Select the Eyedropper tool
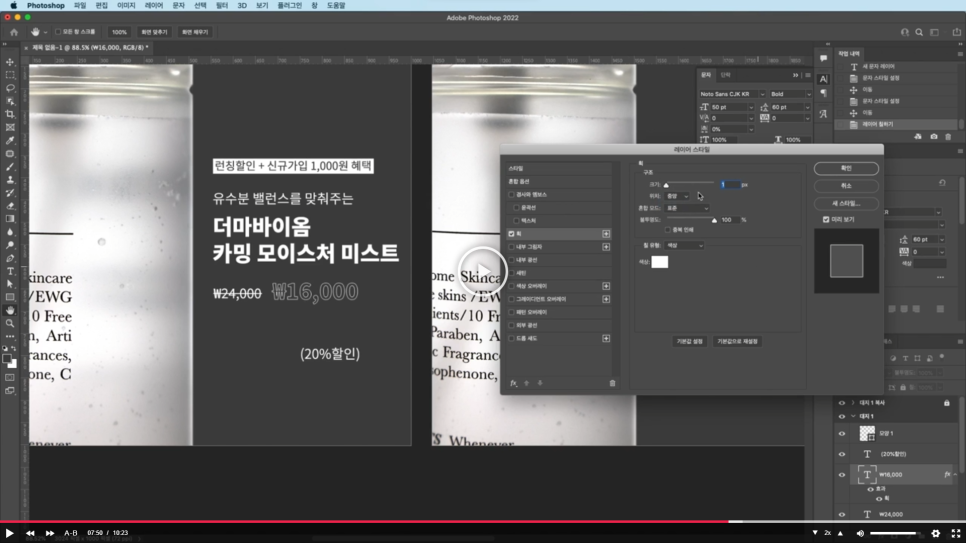 [x=10, y=141]
